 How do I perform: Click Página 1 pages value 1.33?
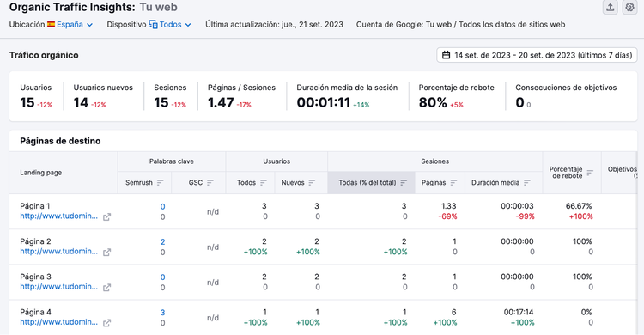coord(448,206)
